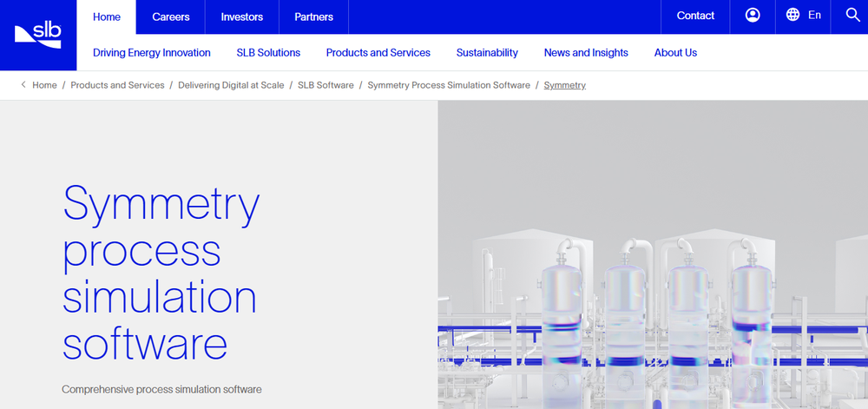Click the globe language icon
Image resolution: width=868 pixels, height=409 pixels.
click(792, 15)
